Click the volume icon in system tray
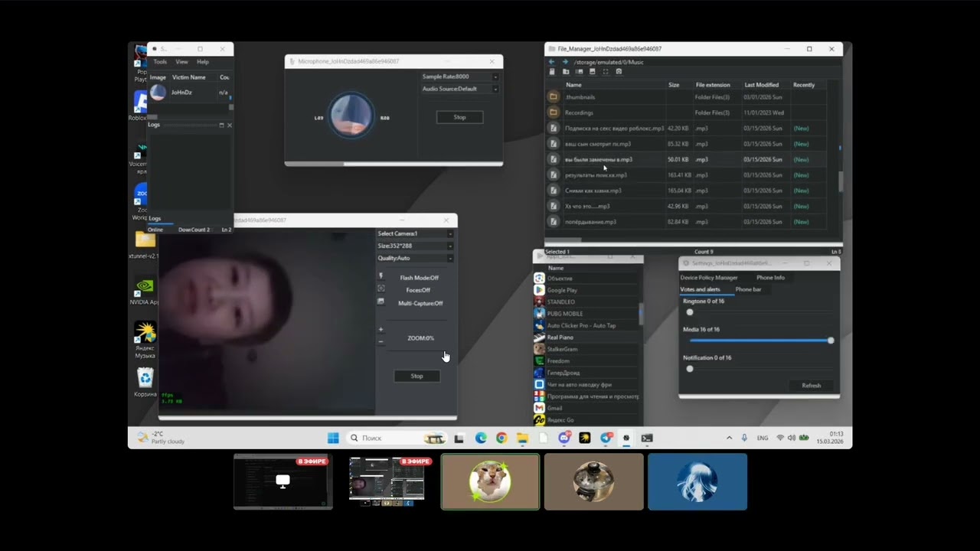The image size is (980, 551). [x=792, y=438]
